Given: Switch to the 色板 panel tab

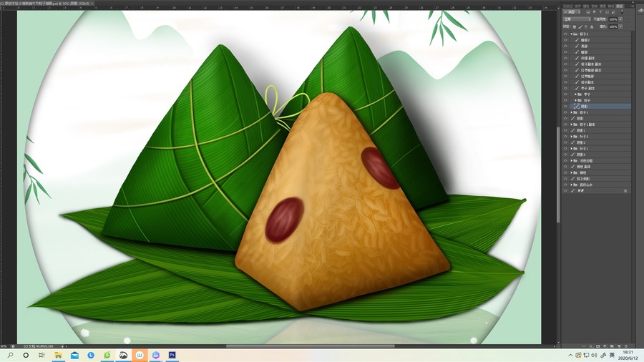Looking at the screenshot, I should [x=595, y=6].
